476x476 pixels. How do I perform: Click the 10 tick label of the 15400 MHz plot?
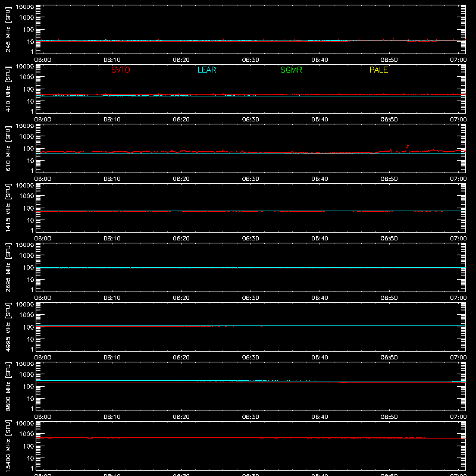pyautogui.click(x=30, y=458)
